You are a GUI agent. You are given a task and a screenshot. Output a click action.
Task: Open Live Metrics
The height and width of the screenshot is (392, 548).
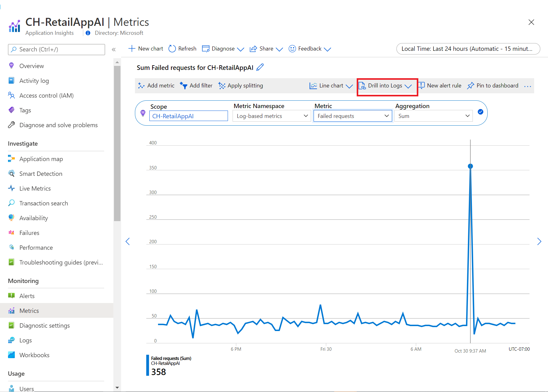(x=35, y=188)
